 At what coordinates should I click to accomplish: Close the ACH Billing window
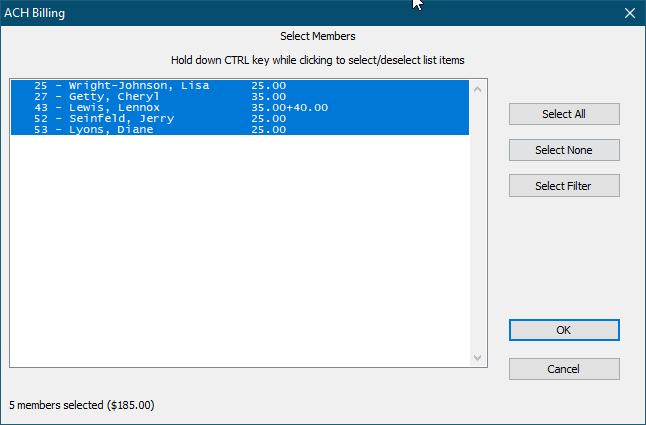coord(629,13)
